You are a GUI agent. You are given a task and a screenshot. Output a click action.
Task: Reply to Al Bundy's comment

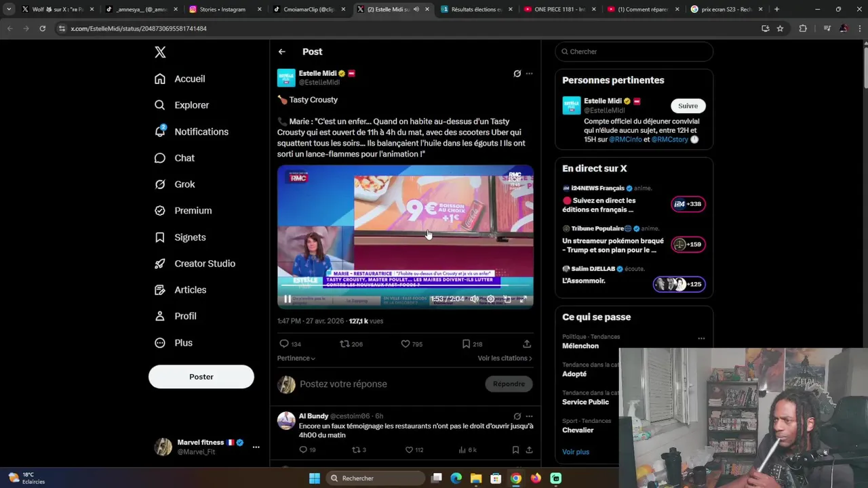click(307, 449)
